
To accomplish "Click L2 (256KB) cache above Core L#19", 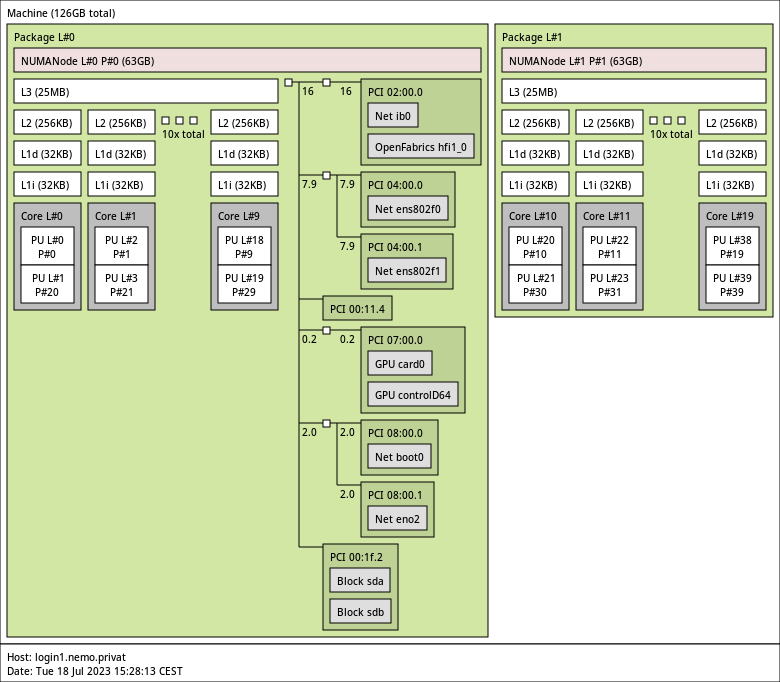I will click(732, 122).
